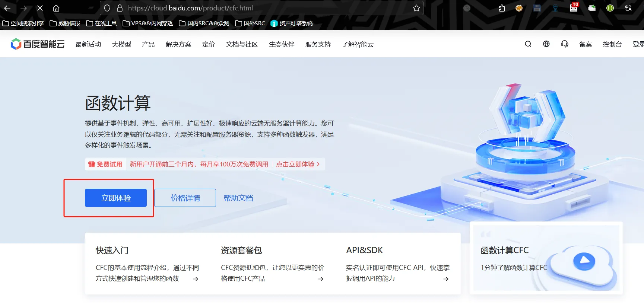Click the site search magnifier icon
644x303 pixels.
528,44
